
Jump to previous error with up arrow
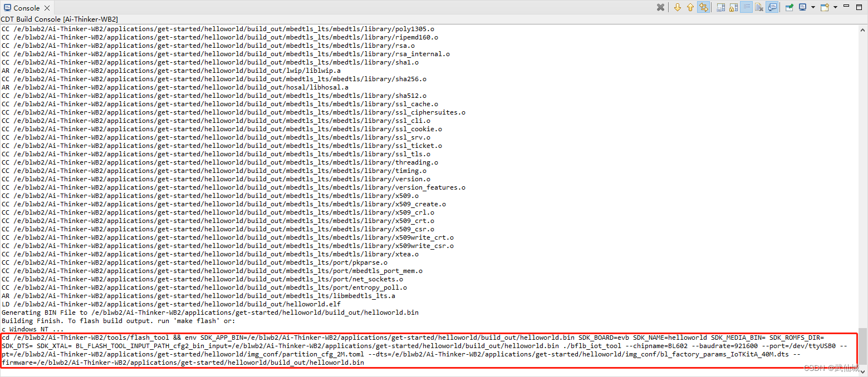690,7
